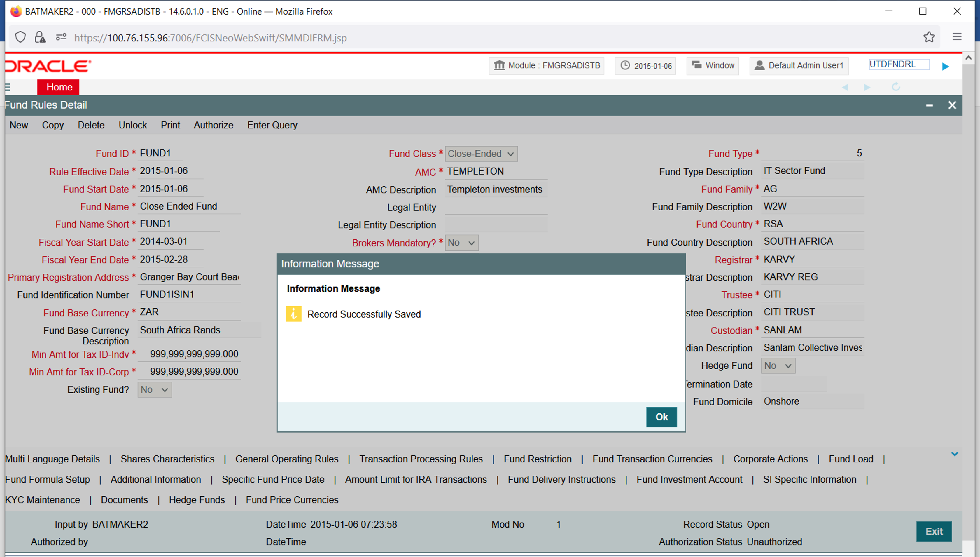
Task: Expand the Brokers Mandatory dropdown
Action: [x=461, y=243]
